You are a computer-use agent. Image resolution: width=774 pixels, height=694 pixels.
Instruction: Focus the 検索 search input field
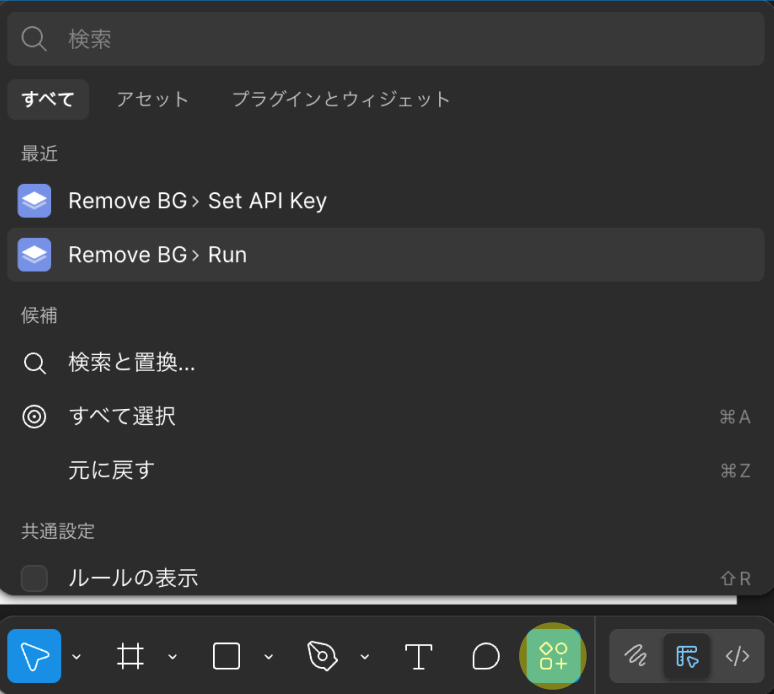tap(386, 39)
